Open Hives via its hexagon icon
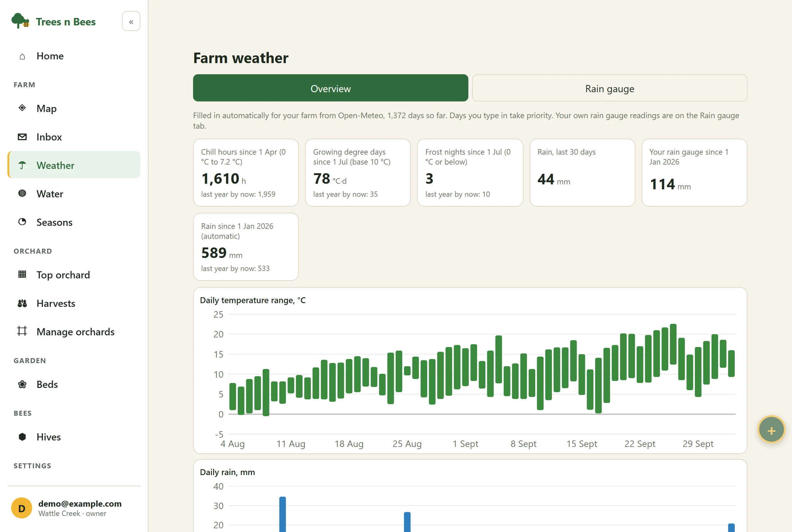This screenshot has width=792, height=532. [x=22, y=437]
